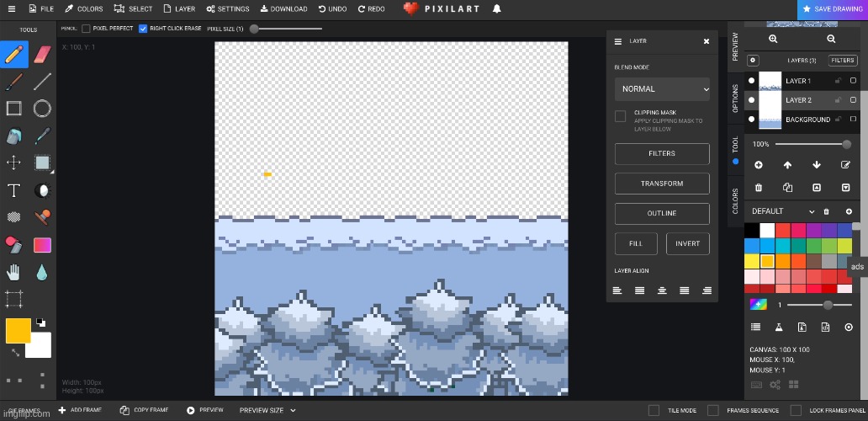Expand the DEFAULT palette dropdown
This screenshot has height=421, width=868.
pos(783,211)
